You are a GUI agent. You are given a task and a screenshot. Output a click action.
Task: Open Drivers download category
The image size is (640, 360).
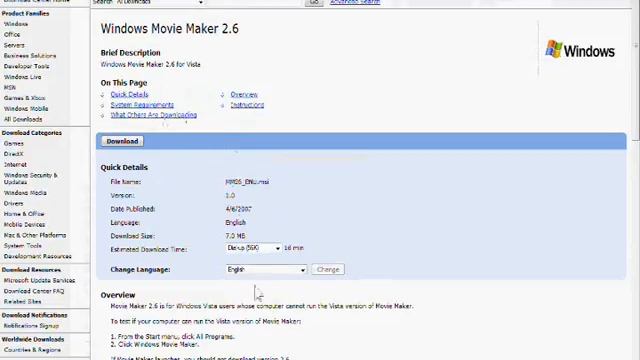click(13, 204)
